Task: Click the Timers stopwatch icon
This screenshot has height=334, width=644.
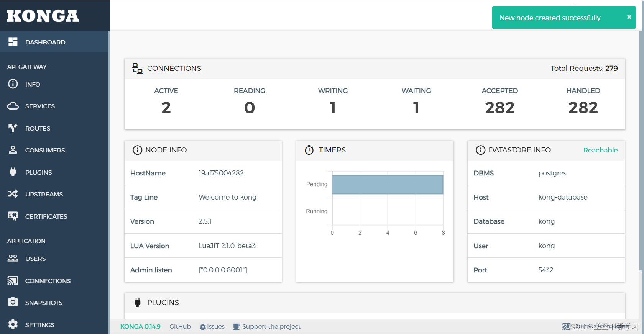Action: click(x=309, y=150)
